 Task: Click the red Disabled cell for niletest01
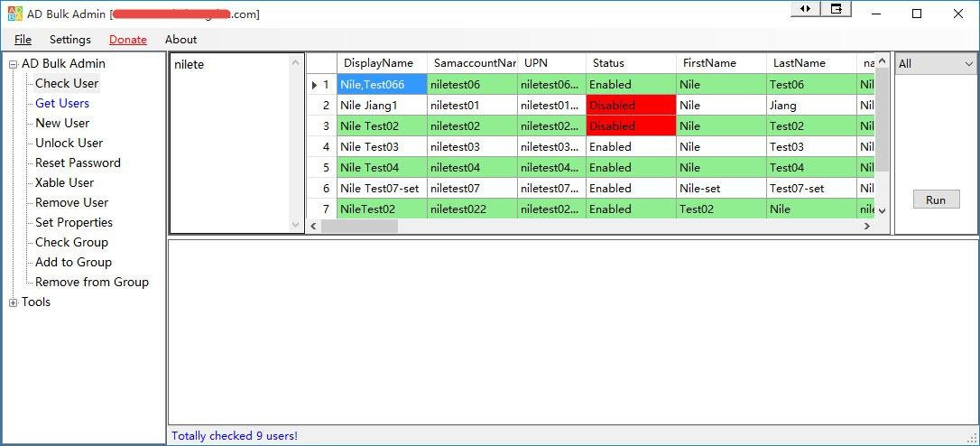point(631,105)
